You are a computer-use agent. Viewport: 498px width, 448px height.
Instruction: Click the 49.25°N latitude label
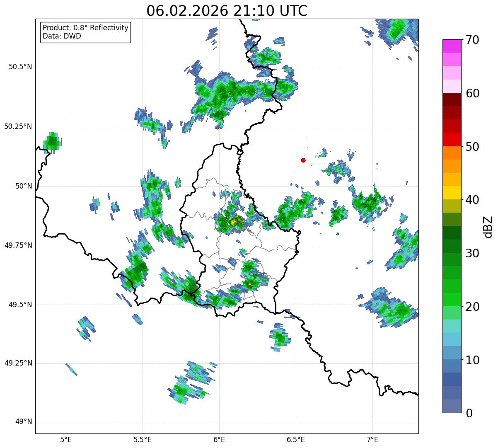pyautogui.click(x=18, y=363)
